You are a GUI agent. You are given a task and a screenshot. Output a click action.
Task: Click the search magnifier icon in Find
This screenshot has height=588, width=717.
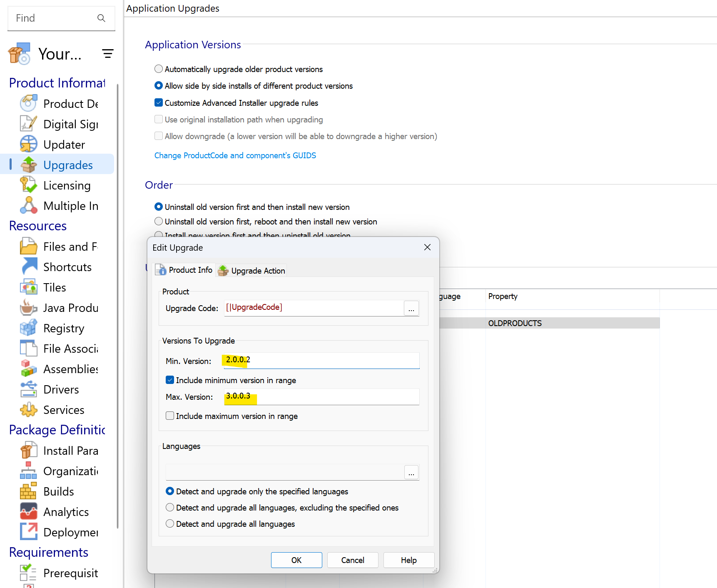pyautogui.click(x=101, y=18)
